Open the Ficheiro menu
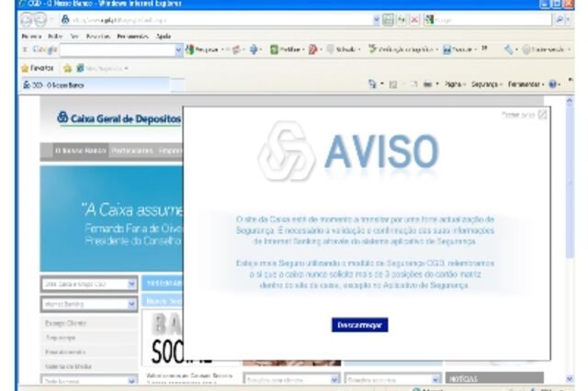This screenshot has height=391, width=588. 31,37
